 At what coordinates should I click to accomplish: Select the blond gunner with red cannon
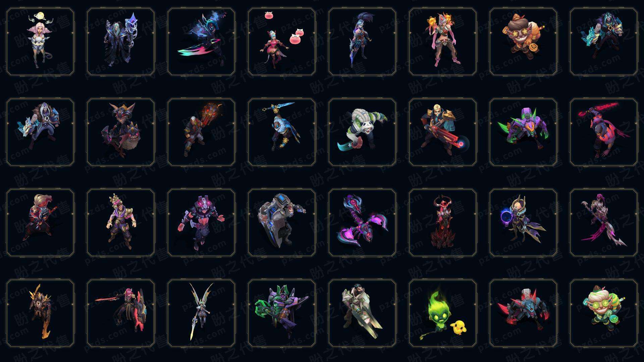(443, 132)
